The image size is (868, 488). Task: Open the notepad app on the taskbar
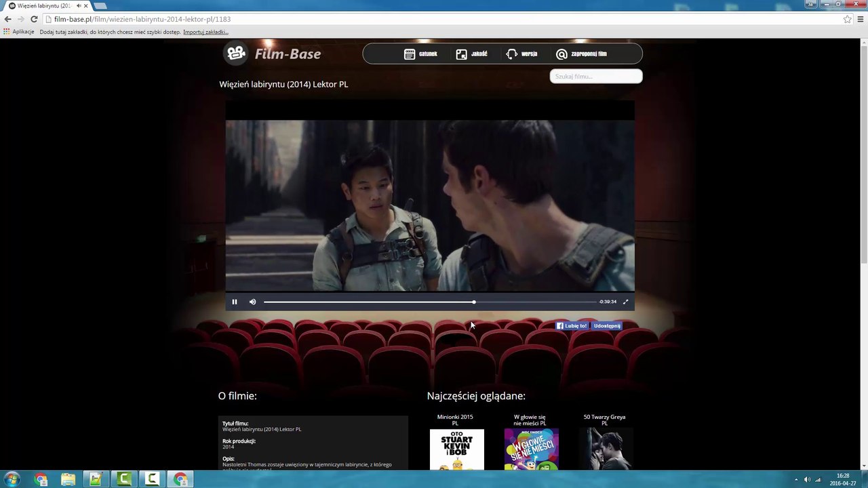coord(96,480)
